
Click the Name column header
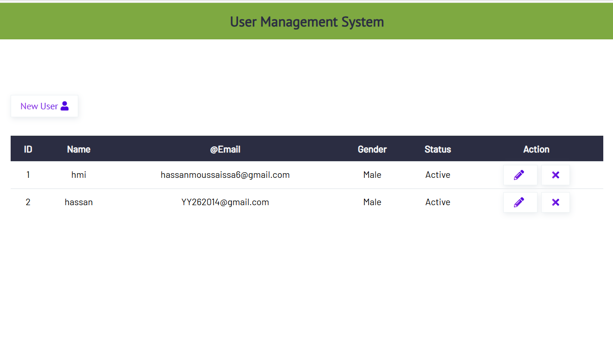coord(78,149)
